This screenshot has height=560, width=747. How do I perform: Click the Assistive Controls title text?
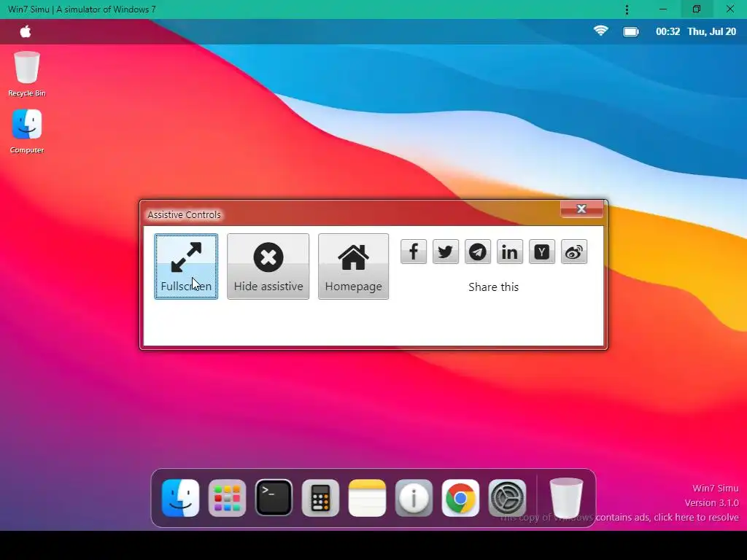click(x=184, y=215)
